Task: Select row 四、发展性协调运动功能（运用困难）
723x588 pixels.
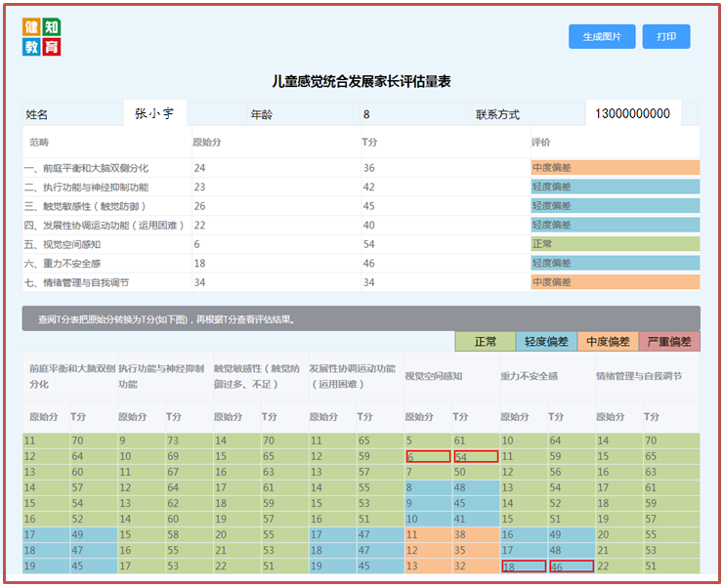Action: (361, 225)
